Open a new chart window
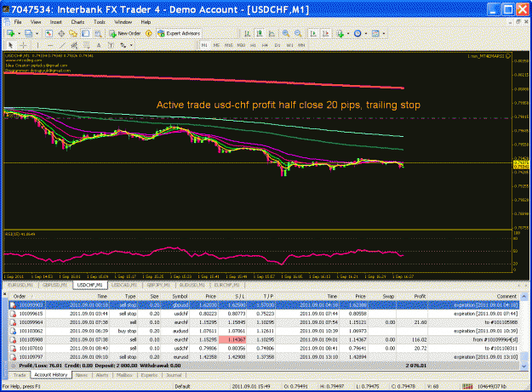 pyautogui.click(x=10, y=33)
